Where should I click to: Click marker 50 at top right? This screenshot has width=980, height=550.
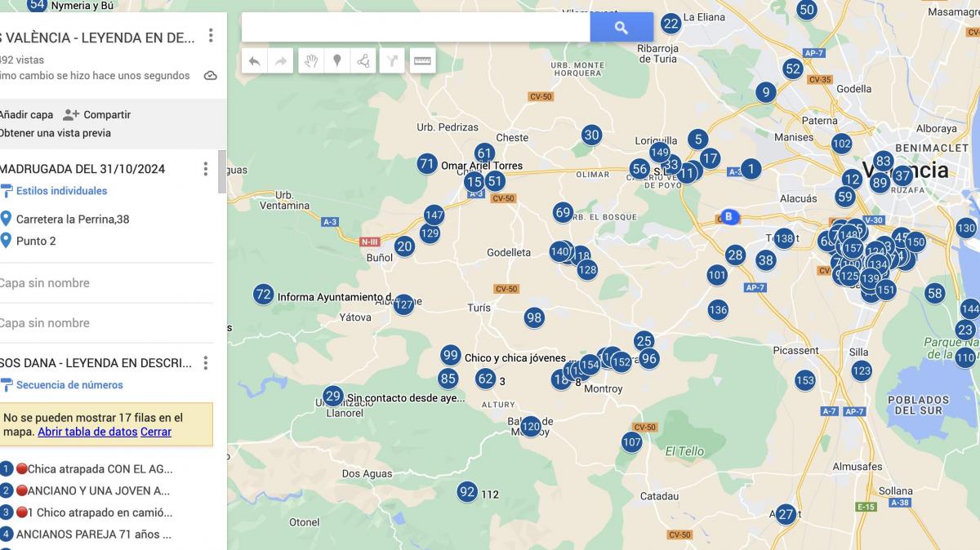807,10
